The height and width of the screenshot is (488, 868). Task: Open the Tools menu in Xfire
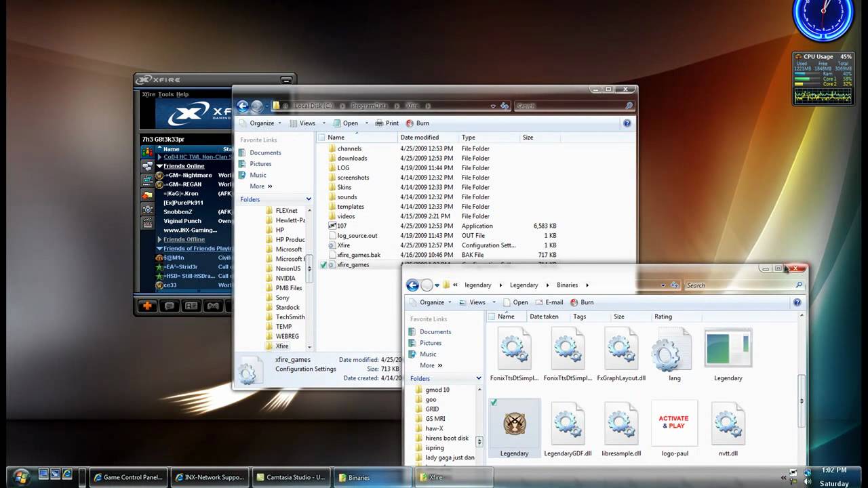[166, 94]
